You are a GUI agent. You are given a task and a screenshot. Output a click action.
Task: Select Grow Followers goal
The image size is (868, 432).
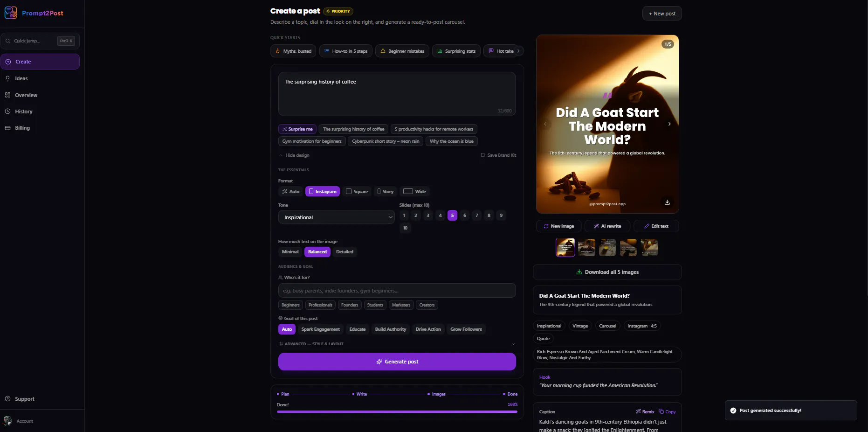coord(466,329)
